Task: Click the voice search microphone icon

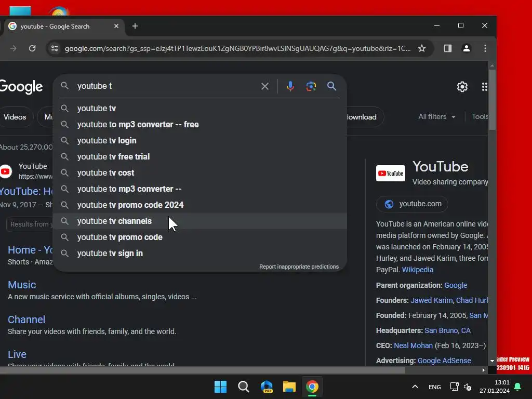Action: [290, 86]
